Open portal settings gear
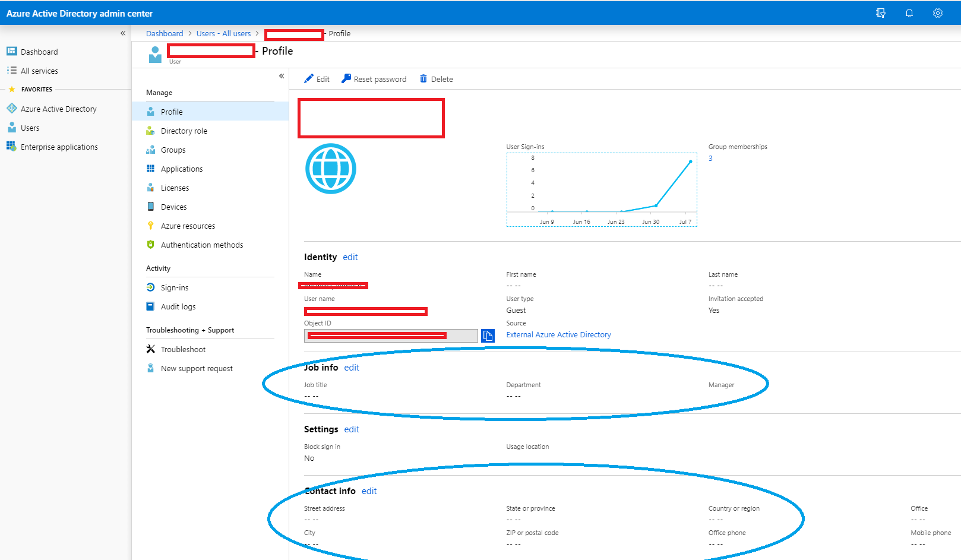The height and width of the screenshot is (560, 961). [x=937, y=13]
